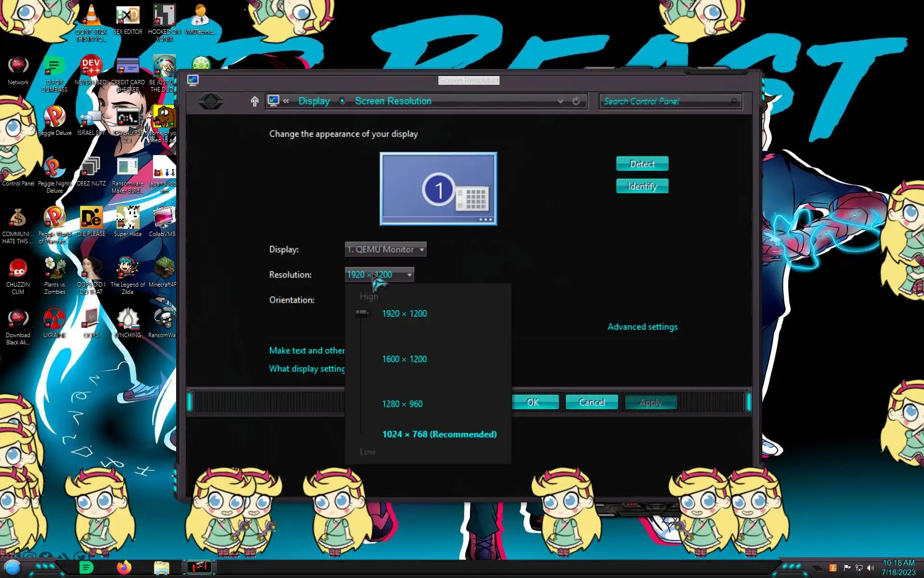The height and width of the screenshot is (578, 924).
Task: Click the refresh icon in address bar
Action: point(576,101)
